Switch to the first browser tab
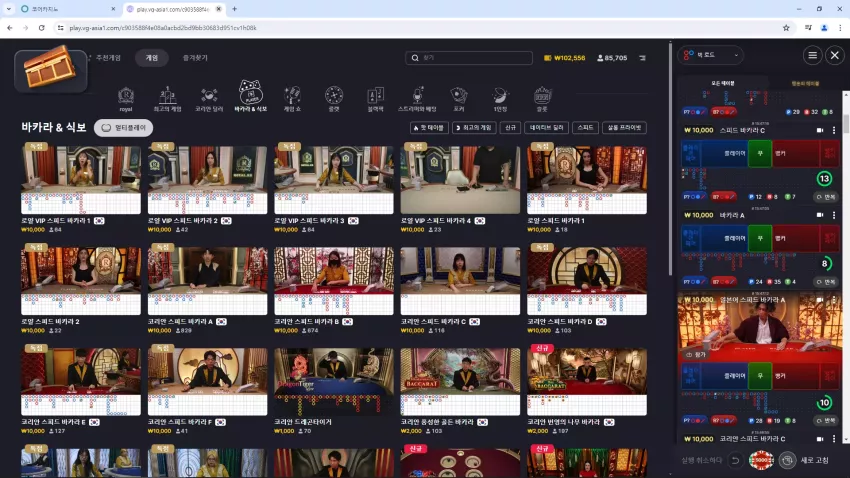This screenshot has width=850, height=478. pyautogui.click(x=66, y=9)
